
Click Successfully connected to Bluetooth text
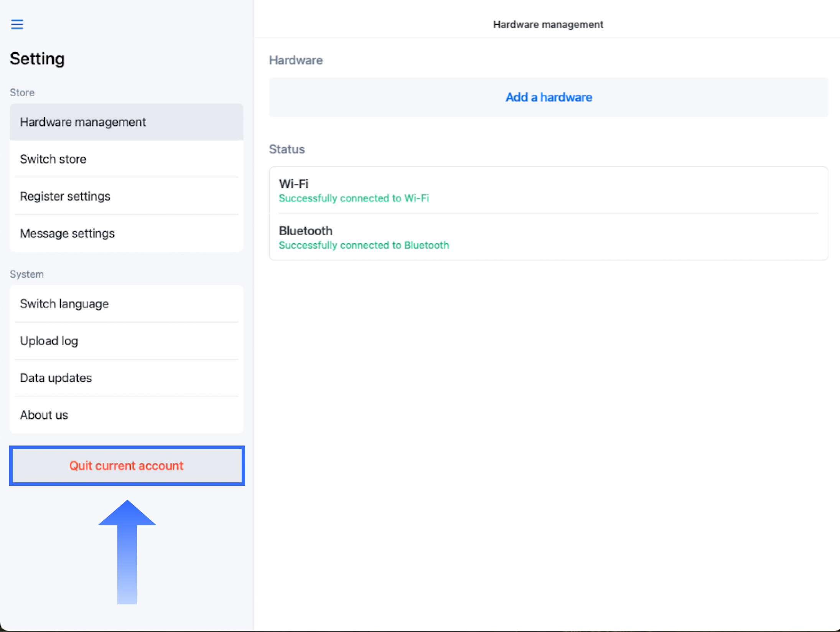coord(364,245)
